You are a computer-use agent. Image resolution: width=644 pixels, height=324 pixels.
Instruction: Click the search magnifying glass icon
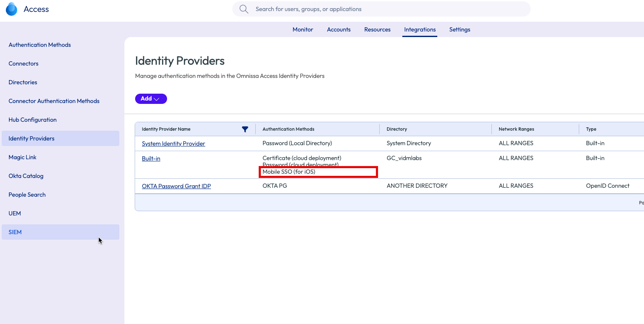pyautogui.click(x=243, y=9)
